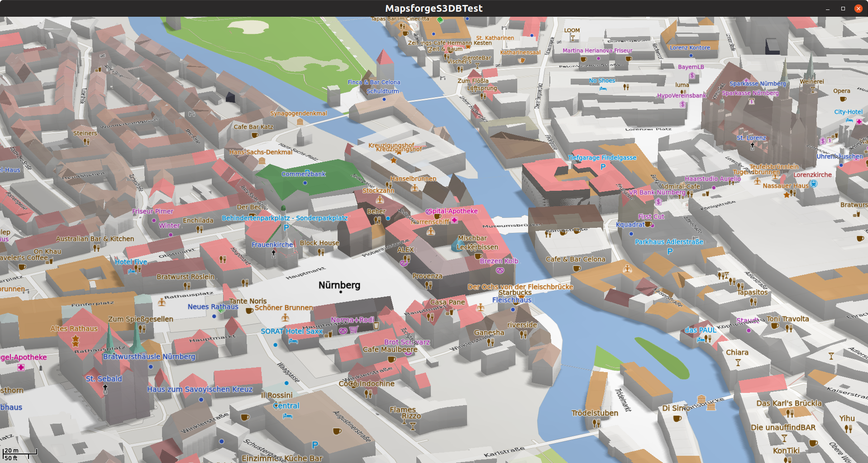Select the star icon below Altes Rathaus
Image resolution: width=868 pixels, height=463 pixels.
pos(75,340)
